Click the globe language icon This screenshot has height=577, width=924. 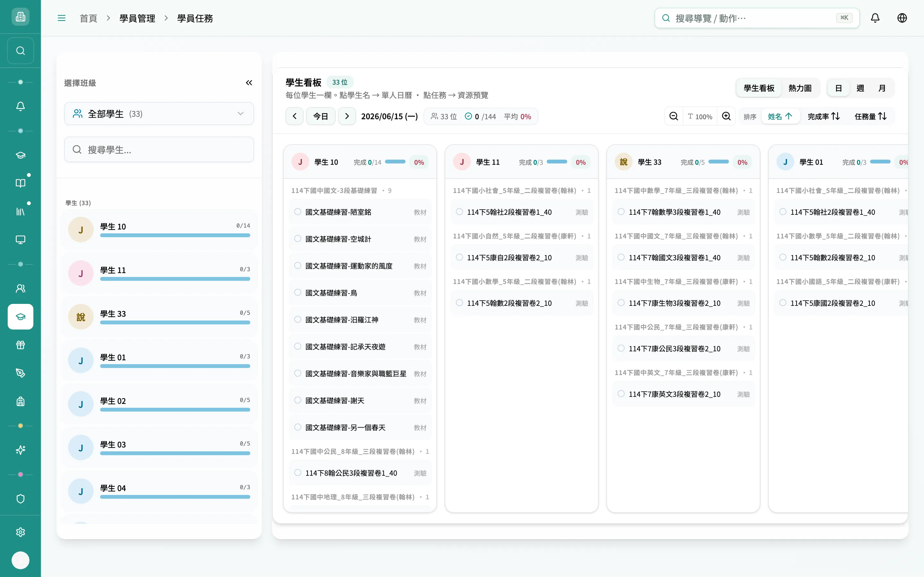[902, 18]
